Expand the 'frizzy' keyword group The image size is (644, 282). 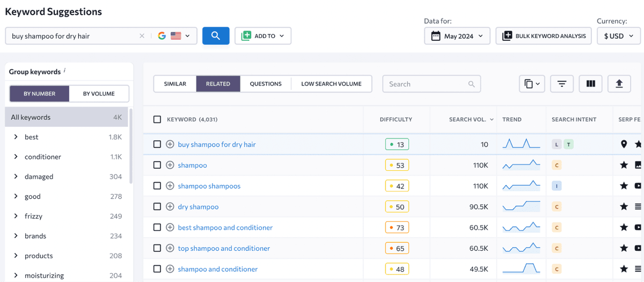[x=16, y=216]
